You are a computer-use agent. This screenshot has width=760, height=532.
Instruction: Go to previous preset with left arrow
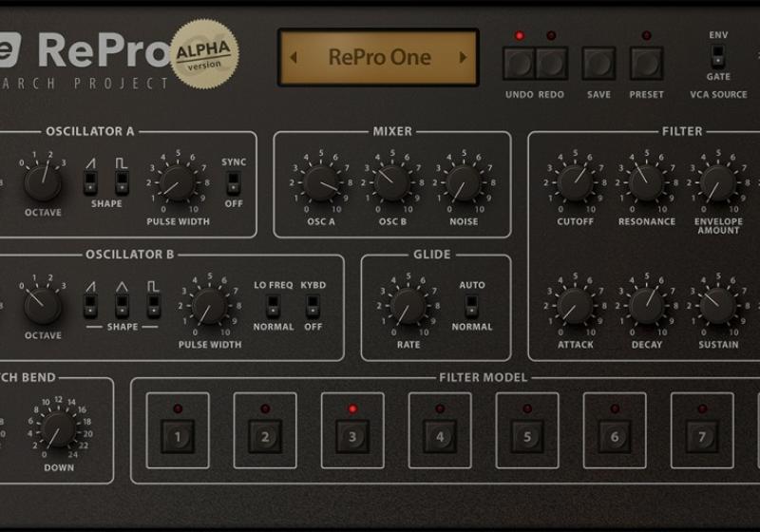point(294,57)
